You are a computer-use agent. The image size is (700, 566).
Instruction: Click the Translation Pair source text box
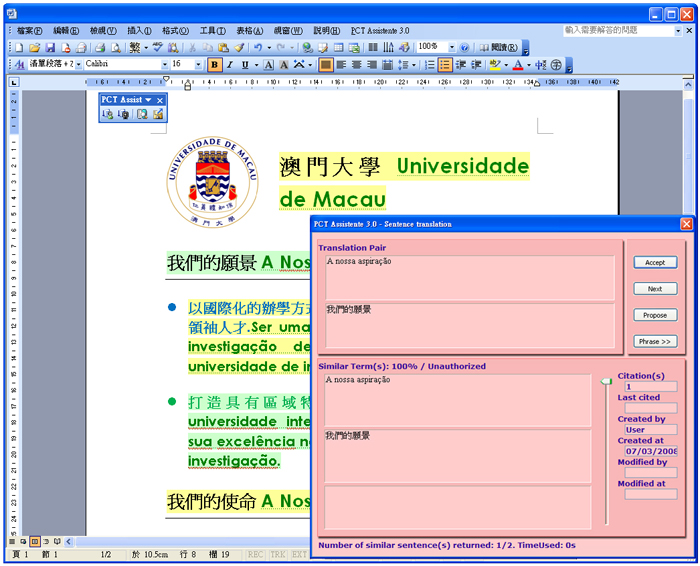470,278
